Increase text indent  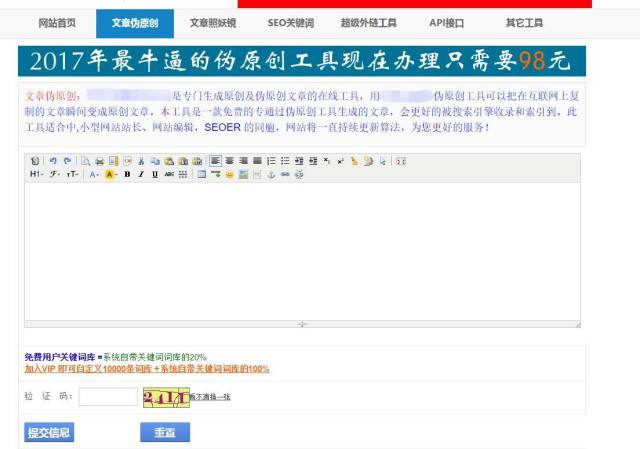tap(299, 161)
